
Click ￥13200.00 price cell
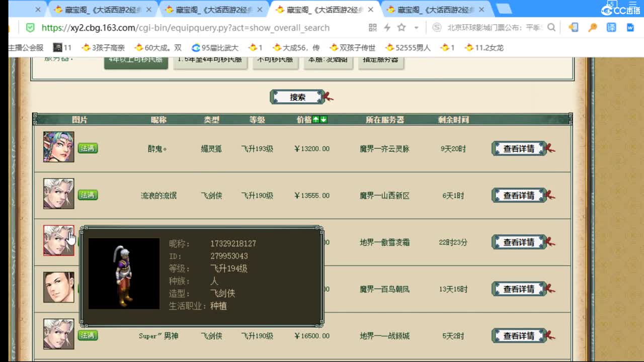point(312,149)
